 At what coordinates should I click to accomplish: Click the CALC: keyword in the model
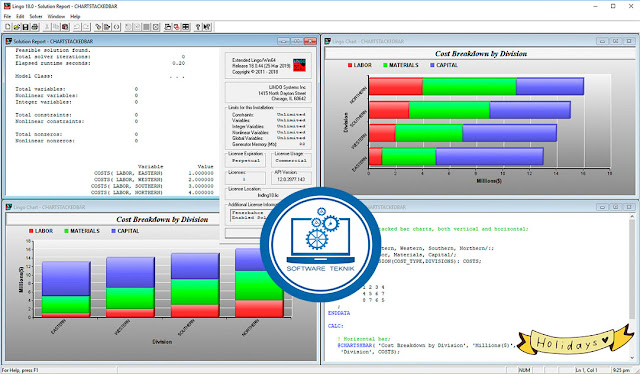point(336,326)
